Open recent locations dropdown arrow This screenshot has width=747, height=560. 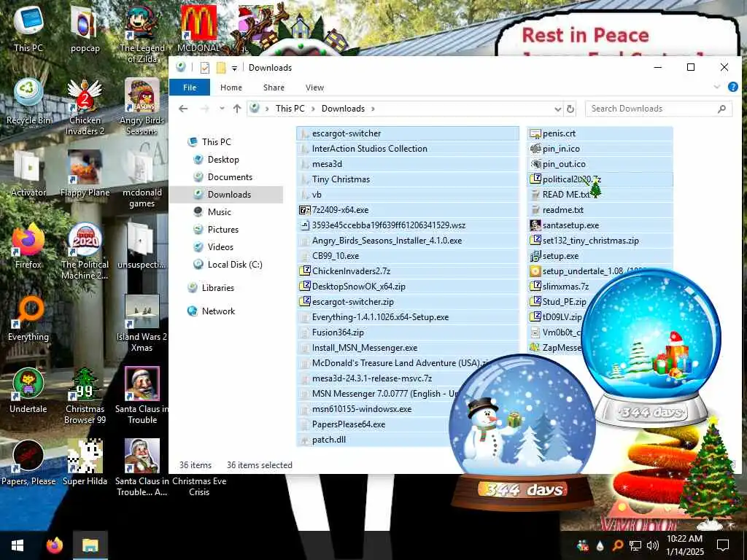pos(222,109)
